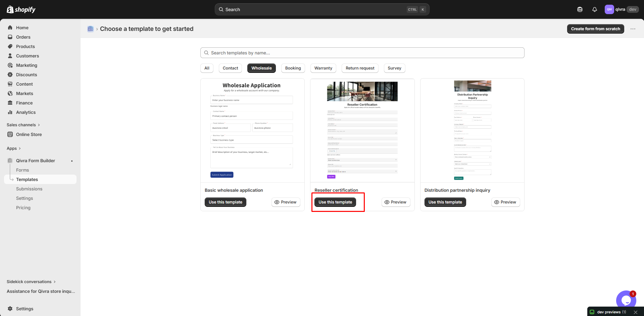
Task: Click the Distribution partnership inquiry title
Action: tap(457, 190)
